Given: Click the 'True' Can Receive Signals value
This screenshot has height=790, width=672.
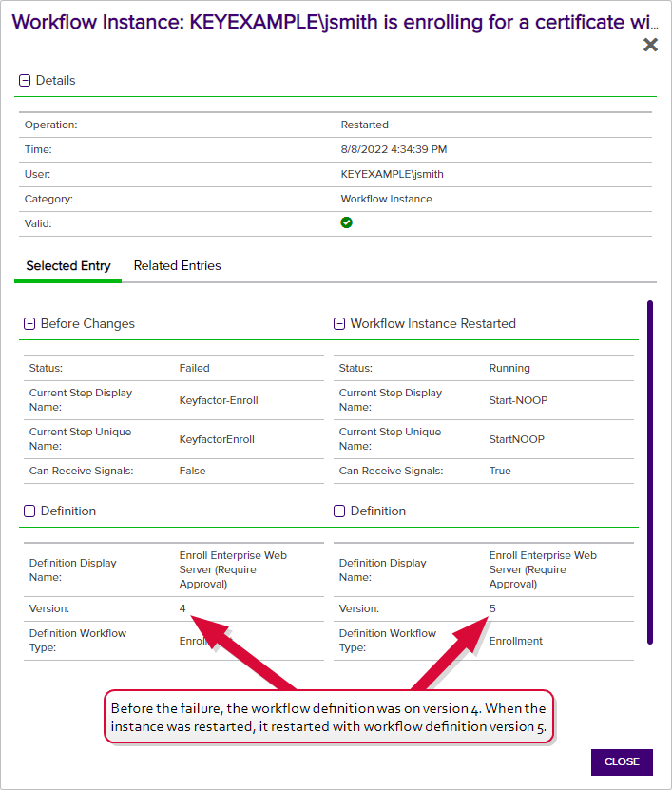Looking at the screenshot, I should [500, 472].
